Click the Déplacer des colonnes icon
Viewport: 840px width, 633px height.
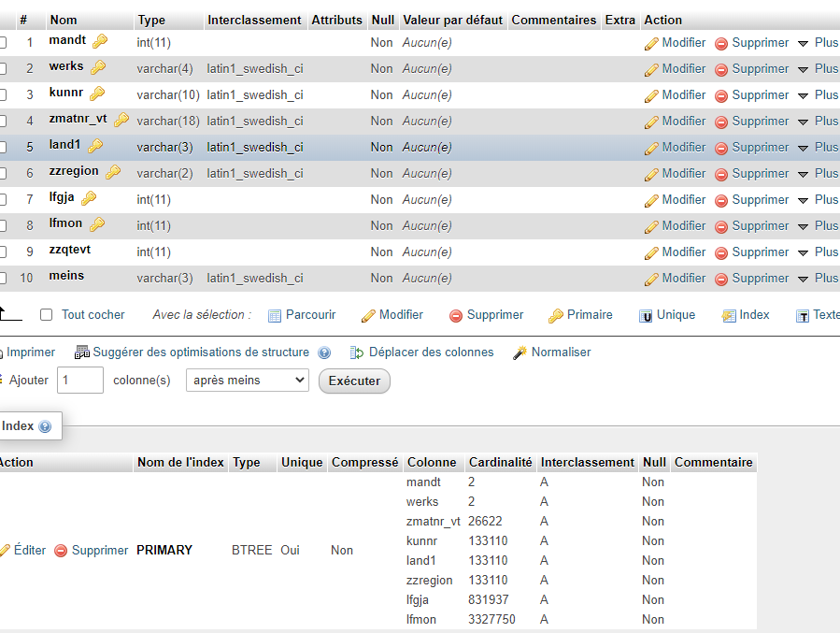(x=357, y=352)
